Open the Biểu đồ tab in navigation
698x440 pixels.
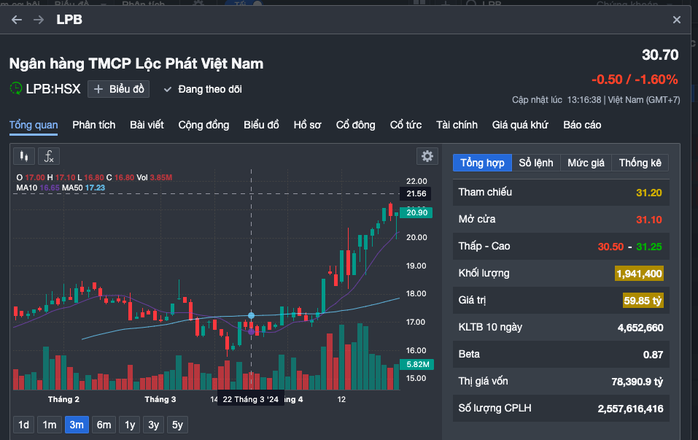pyautogui.click(x=261, y=125)
